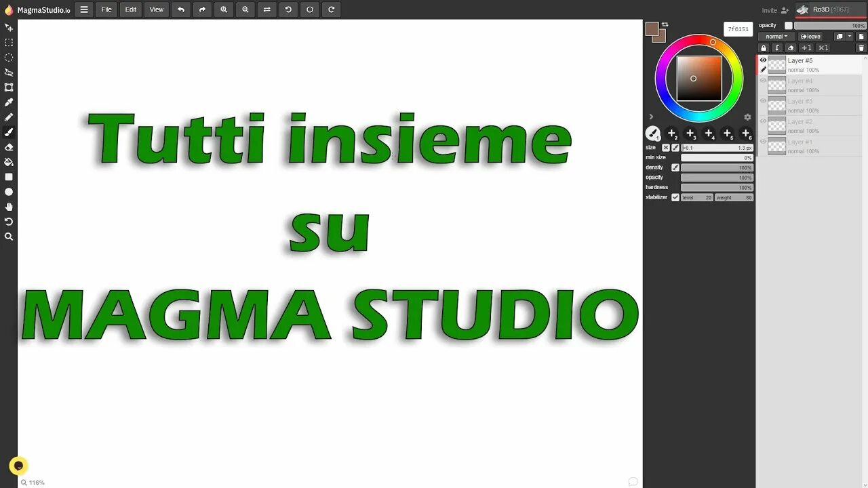Image resolution: width=868 pixels, height=488 pixels.
Task: Click the Invite button
Action: pyautogui.click(x=774, y=10)
